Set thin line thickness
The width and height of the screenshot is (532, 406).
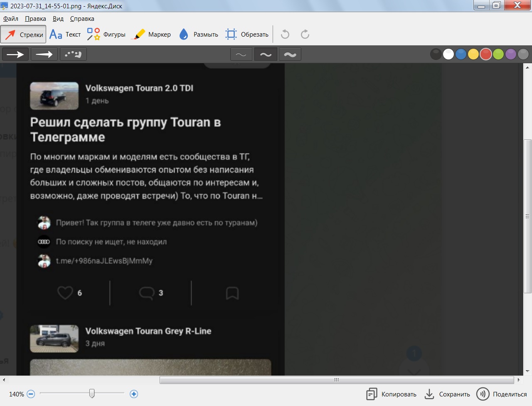(241, 54)
